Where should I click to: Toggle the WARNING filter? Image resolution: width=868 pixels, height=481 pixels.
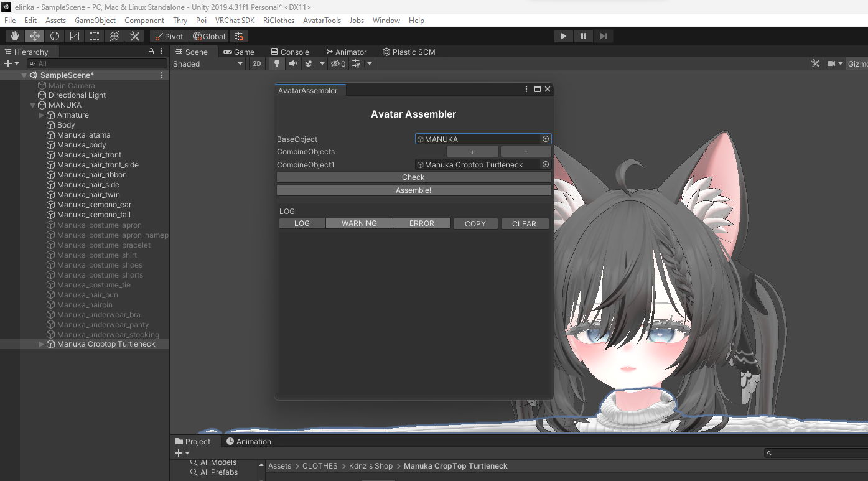click(x=359, y=223)
